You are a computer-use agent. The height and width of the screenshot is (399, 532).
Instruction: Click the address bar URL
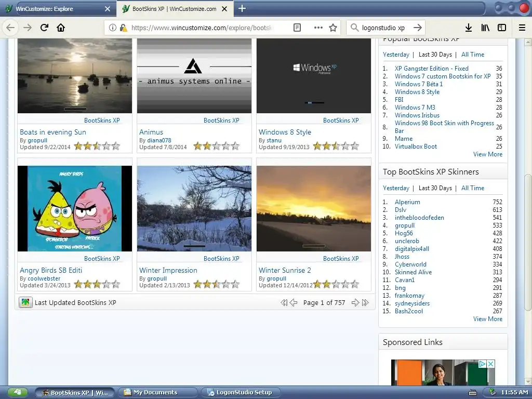(202, 28)
